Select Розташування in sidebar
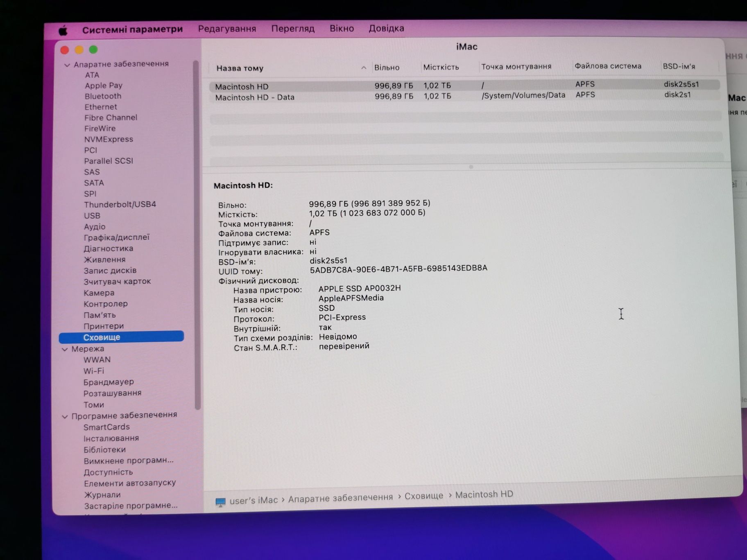The width and height of the screenshot is (747, 560). point(112,393)
